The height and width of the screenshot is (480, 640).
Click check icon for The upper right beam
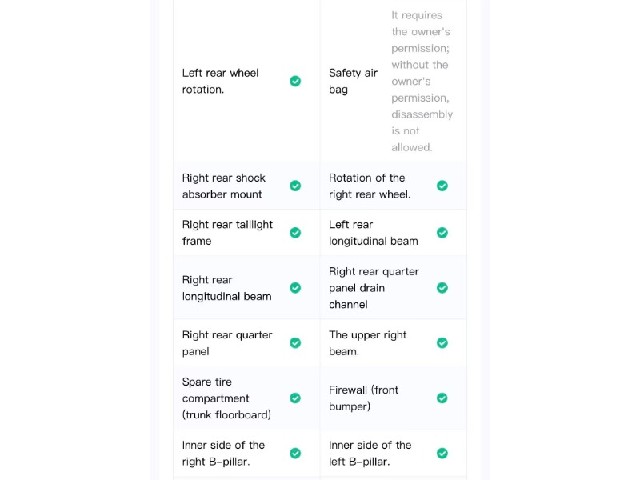pyautogui.click(x=442, y=343)
